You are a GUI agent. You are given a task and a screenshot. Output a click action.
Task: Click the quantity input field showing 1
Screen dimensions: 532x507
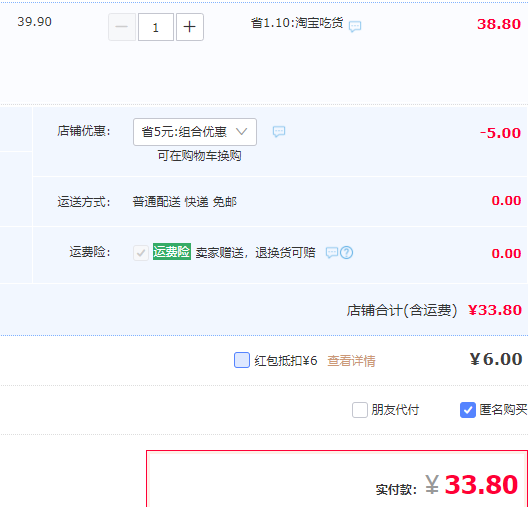156,27
